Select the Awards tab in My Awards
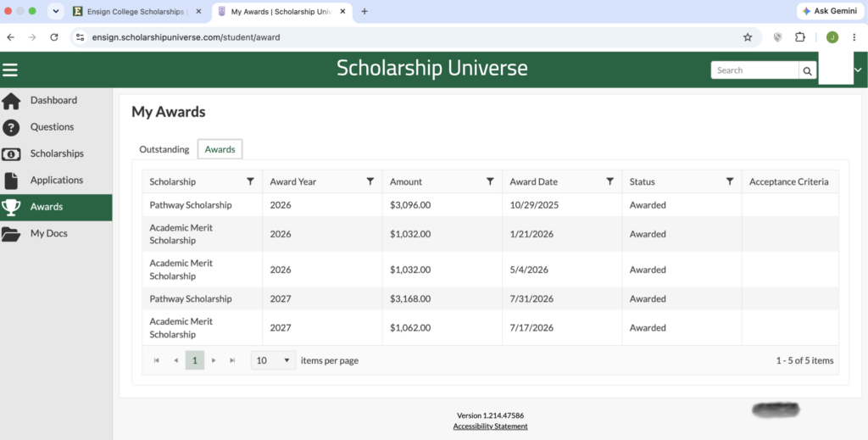868x440 pixels. click(220, 149)
